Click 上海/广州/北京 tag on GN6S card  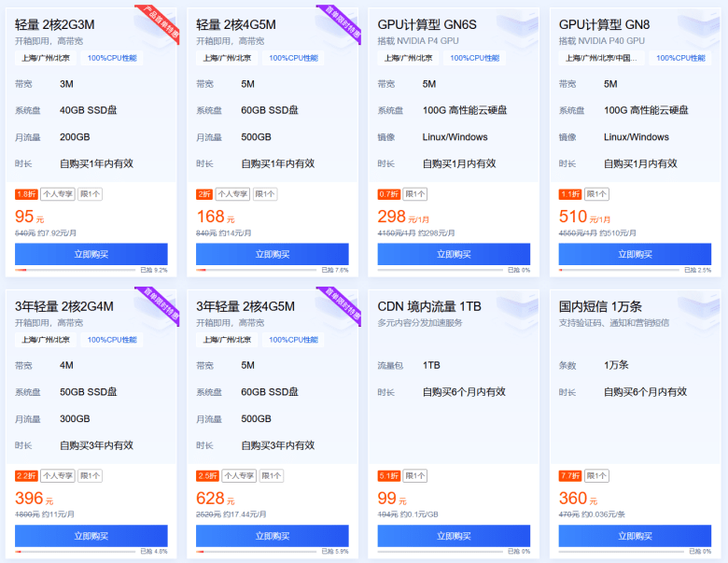(x=408, y=58)
